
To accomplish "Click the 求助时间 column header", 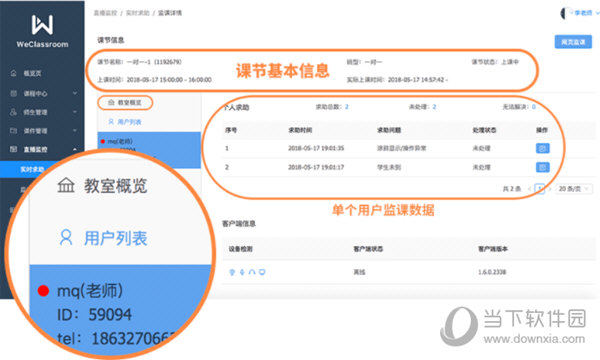I will click(300, 130).
